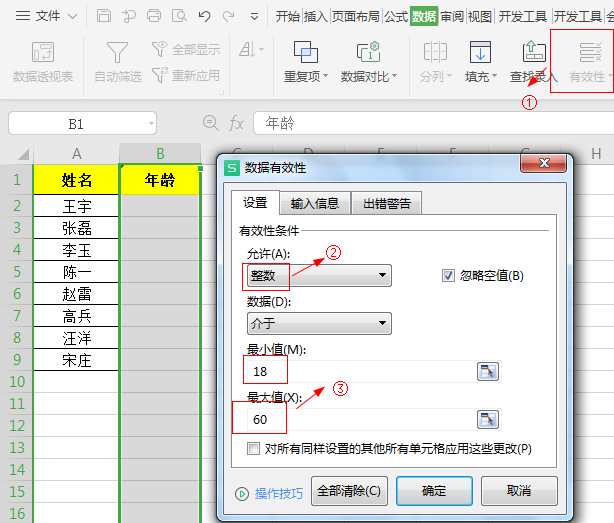Click 全部显示 filter button
The height and width of the screenshot is (523, 614).
coord(186,50)
